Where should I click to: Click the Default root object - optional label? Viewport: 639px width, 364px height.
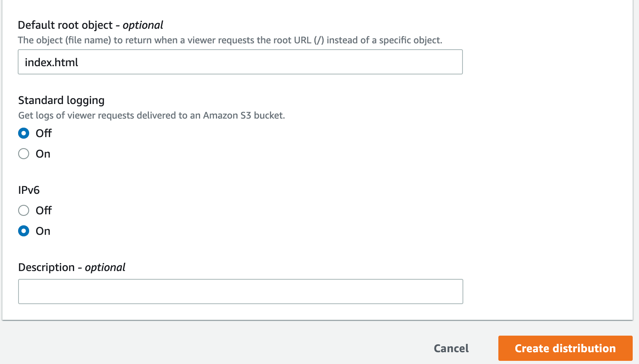(91, 25)
